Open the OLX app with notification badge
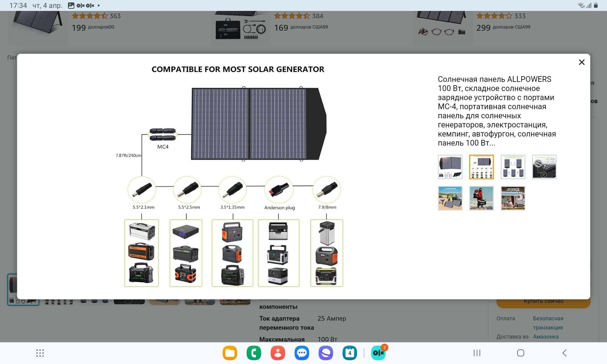The width and height of the screenshot is (607, 364). tap(378, 353)
